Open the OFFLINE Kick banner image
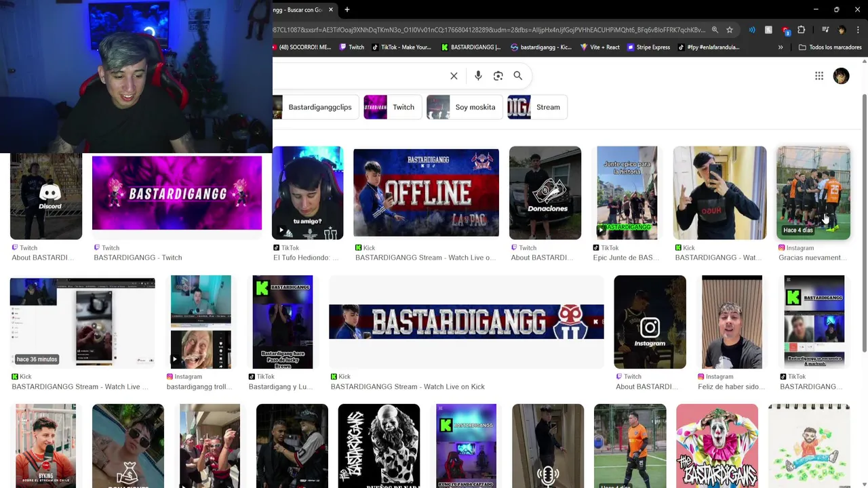Screen dimensions: 868x488 click(426, 193)
